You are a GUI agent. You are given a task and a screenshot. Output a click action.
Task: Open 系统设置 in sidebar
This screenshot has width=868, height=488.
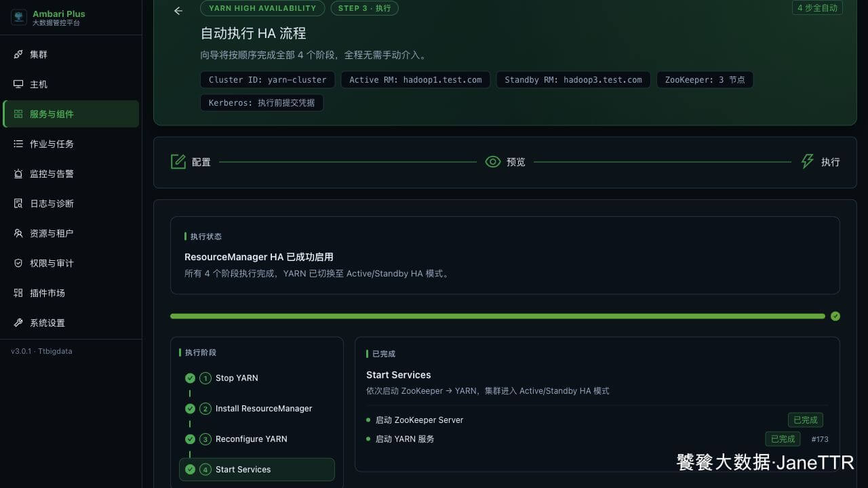[71, 323]
